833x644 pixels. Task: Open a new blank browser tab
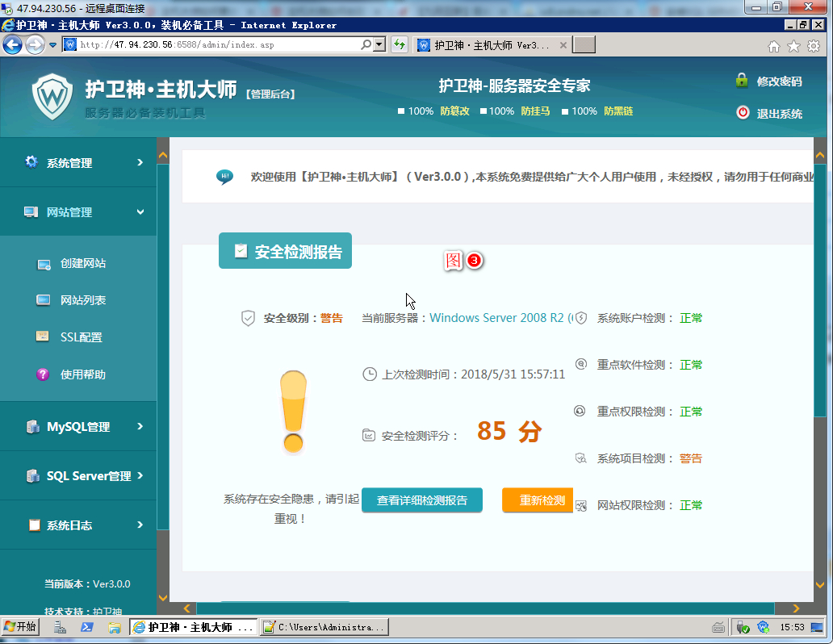pyautogui.click(x=584, y=45)
